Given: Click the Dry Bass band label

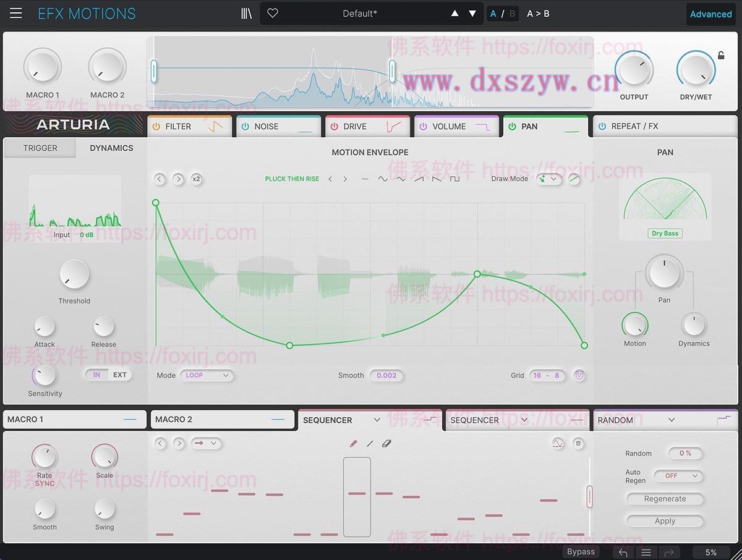Looking at the screenshot, I should pos(665,233).
